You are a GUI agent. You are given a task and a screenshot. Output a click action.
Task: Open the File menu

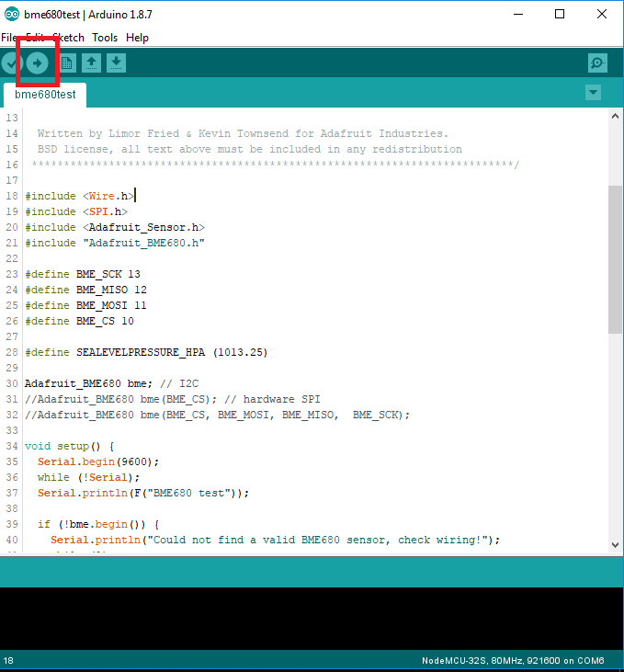9,38
